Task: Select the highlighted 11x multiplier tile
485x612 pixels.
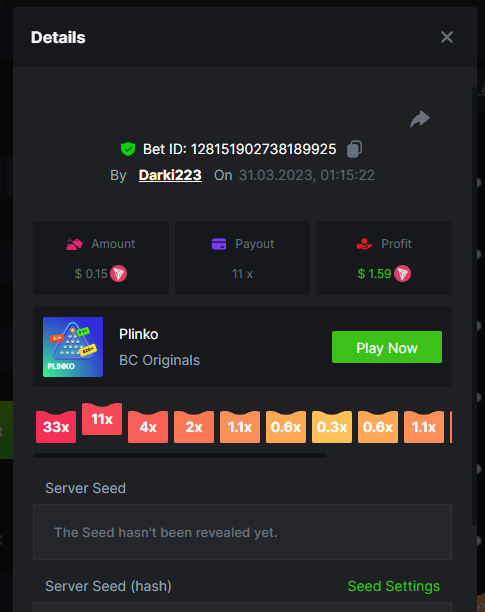Action: (102, 419)
